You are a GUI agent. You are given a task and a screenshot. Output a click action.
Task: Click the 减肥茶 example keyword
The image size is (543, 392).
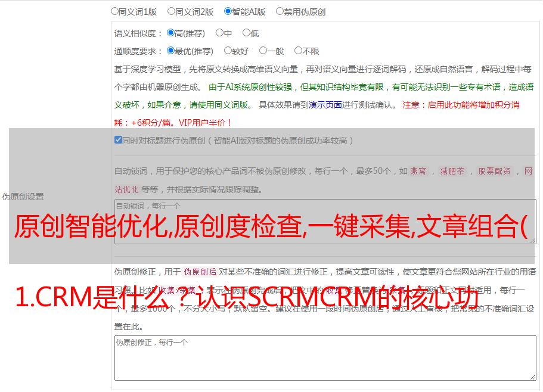(x=452, y=171)
